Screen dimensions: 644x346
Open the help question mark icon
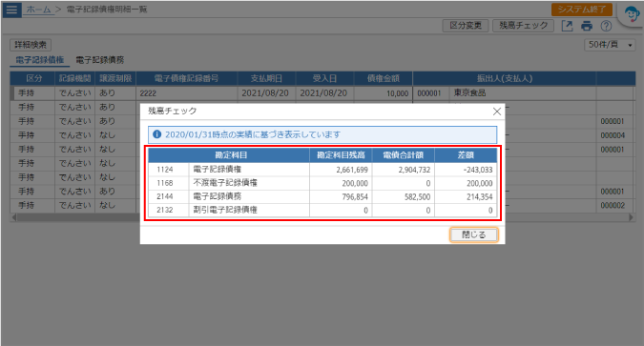[x=606, y=26]
